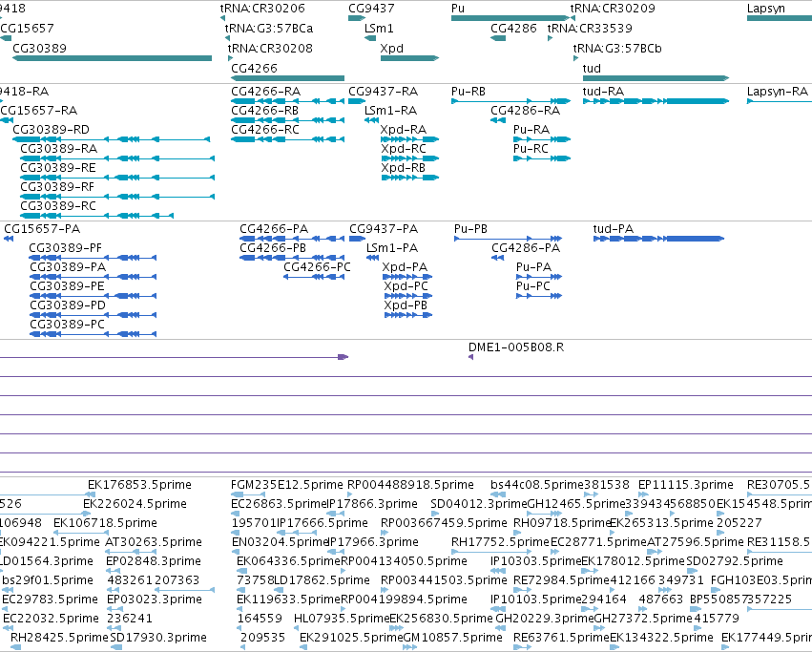Open transcript CG30389-RD
The image size is (812, 652).
pos(51,130)
